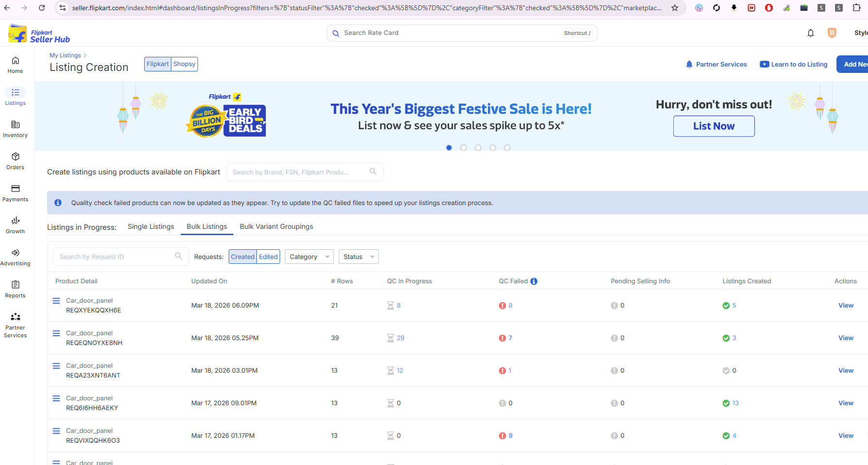The image size is (868, 465).
Task: Open Listings Created count 13
Action: 735,403
